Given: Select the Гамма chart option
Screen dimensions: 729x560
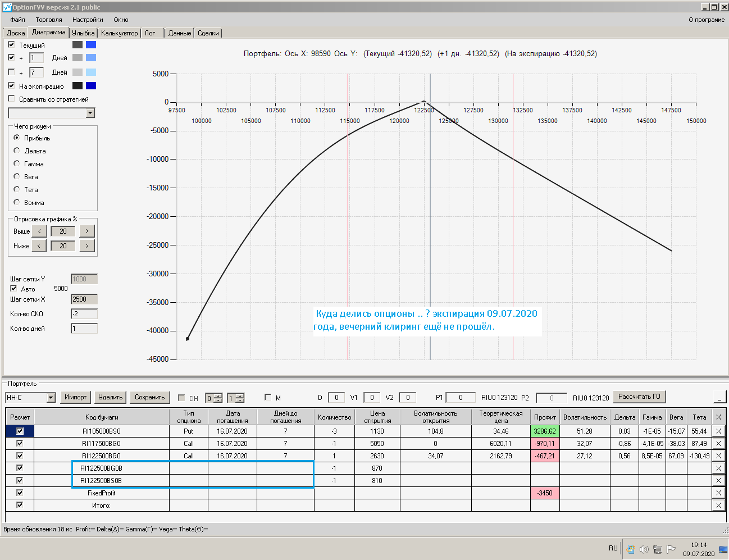Looking at the screenshot, I should coord(17,163).
